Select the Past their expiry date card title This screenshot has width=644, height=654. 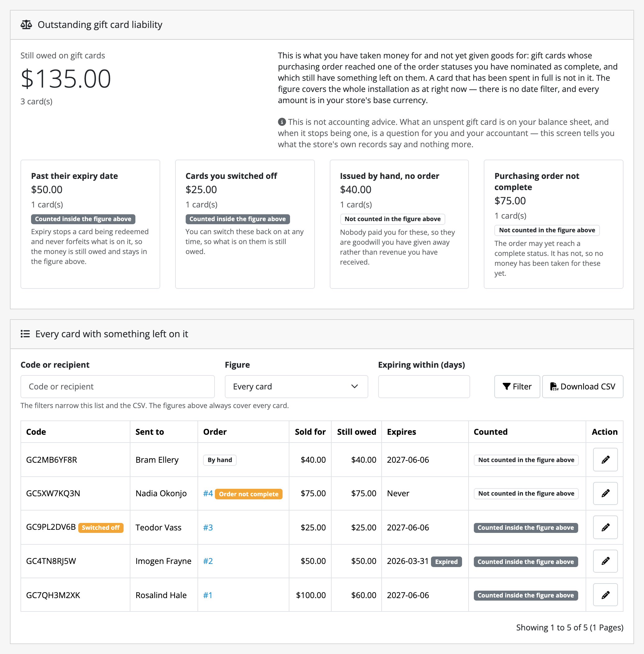click(75, 176)
